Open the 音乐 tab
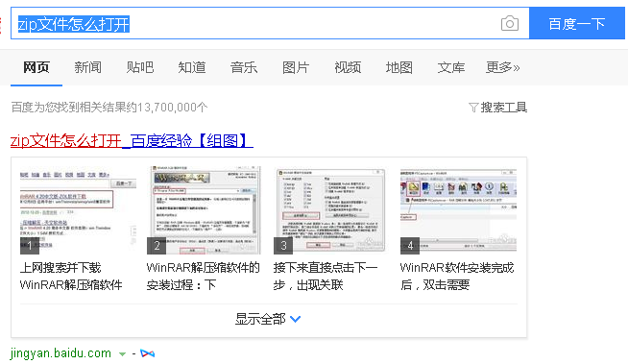The image size is (628, 364). (x=244, y=67)
